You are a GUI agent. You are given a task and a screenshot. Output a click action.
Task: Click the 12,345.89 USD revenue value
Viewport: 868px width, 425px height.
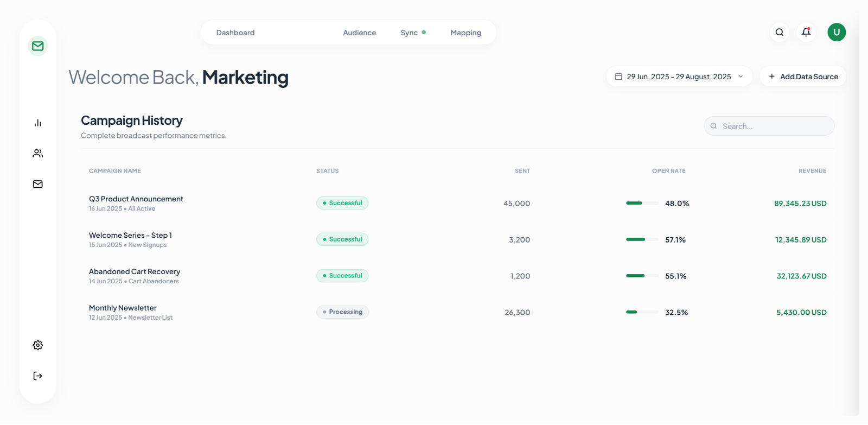coord(801,240)
